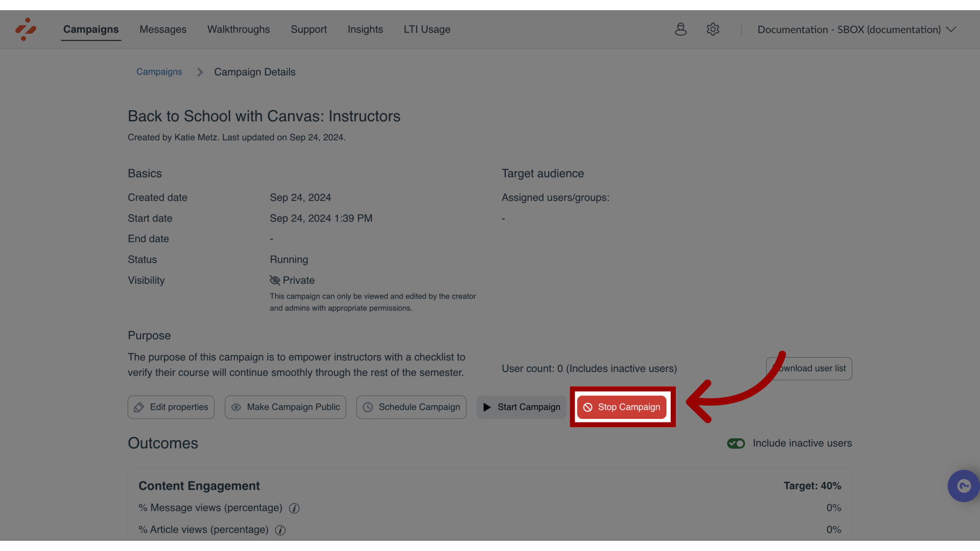Select the Campaigns tab
The height and width of the screenshot is (551, 980).
[x=91, y=30]
